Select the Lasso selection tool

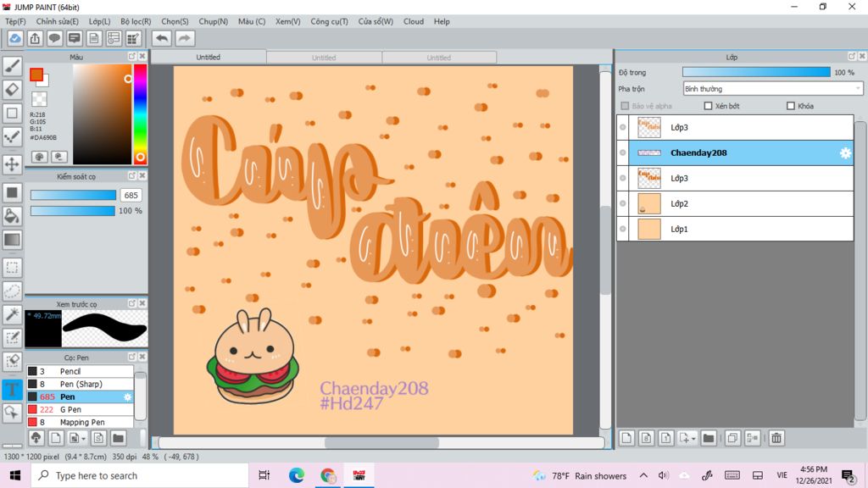[x=12, y=291]
